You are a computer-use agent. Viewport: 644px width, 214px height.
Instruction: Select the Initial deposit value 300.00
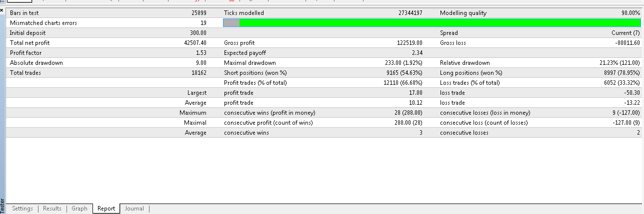pyautogui.click(x=198, y=33)
